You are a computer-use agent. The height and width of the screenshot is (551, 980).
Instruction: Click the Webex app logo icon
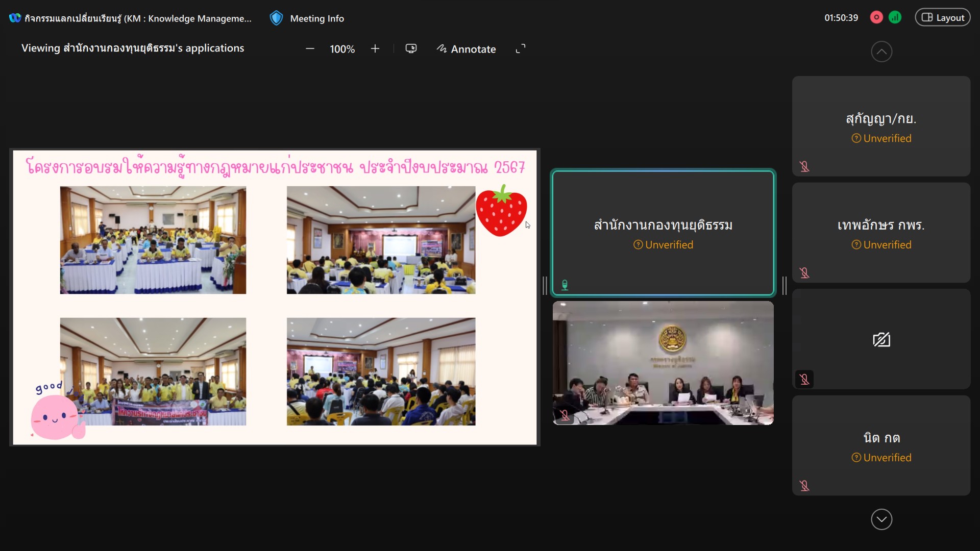pyautogui.click(x=15, y=18)
